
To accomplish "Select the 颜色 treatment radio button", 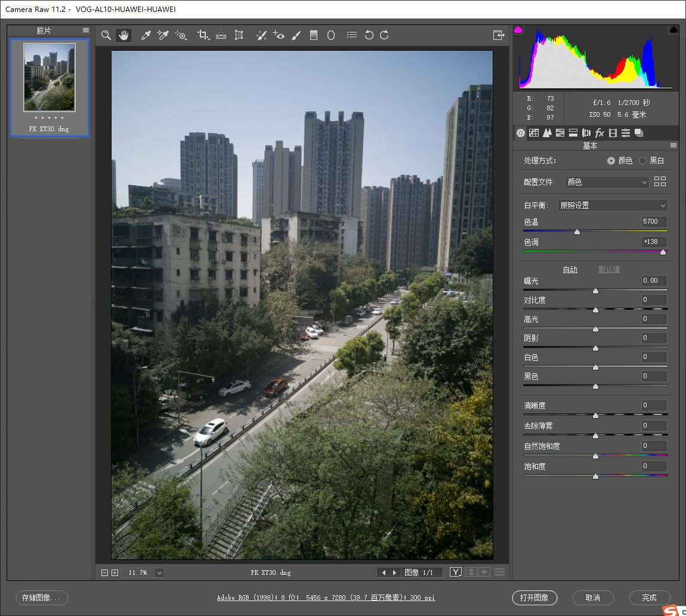I will click(611, 160).
